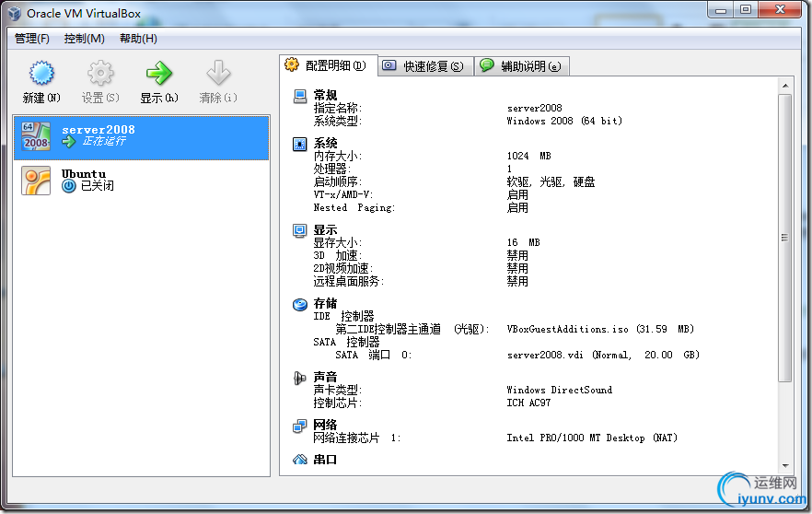Minimize the VirtualBox window
The width and height of the screenshot is (812, 514).
click(721, 9)
